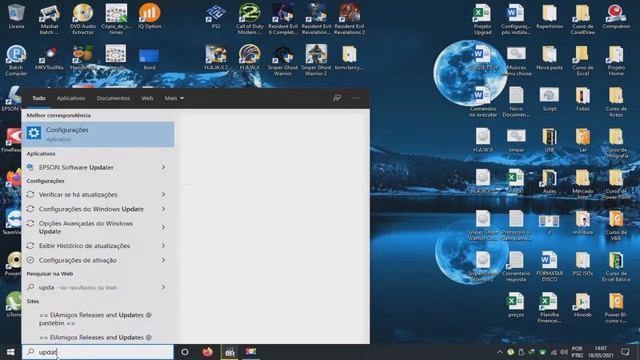Viewport: 640px width, 360px height.
Task: Open Curso de CorelDraw folder
Action: (583, 19)
